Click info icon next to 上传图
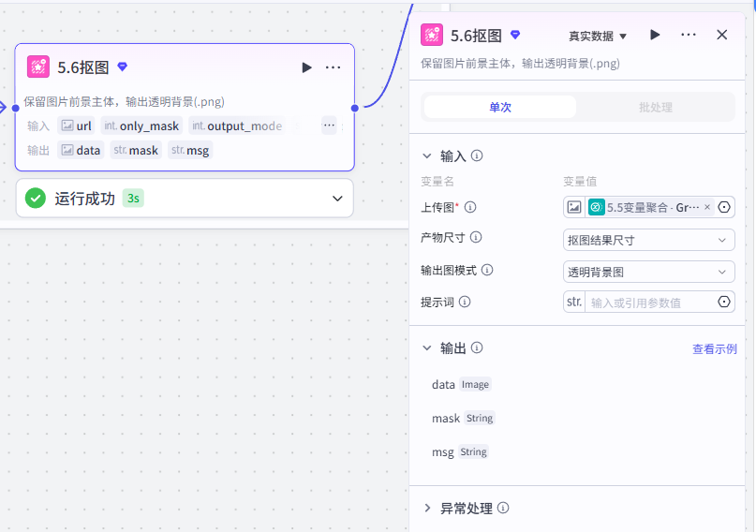756x532 pixels. (470, 207)
